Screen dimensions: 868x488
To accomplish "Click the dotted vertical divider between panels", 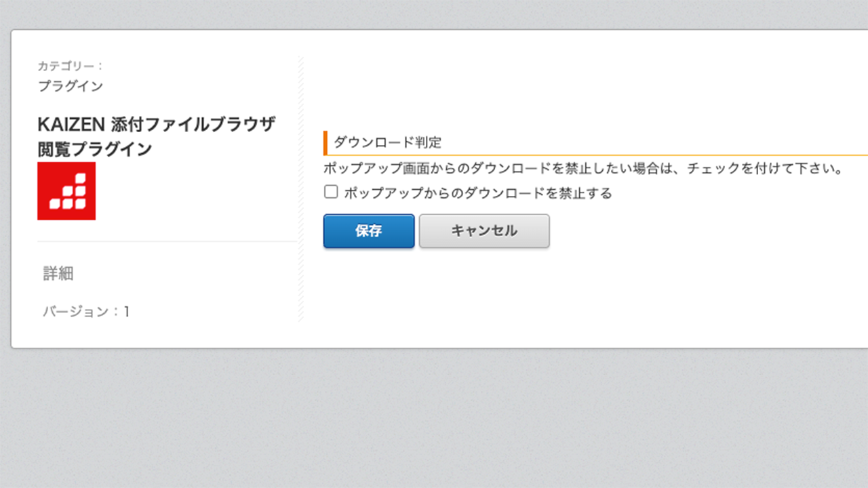I will 299,188.
